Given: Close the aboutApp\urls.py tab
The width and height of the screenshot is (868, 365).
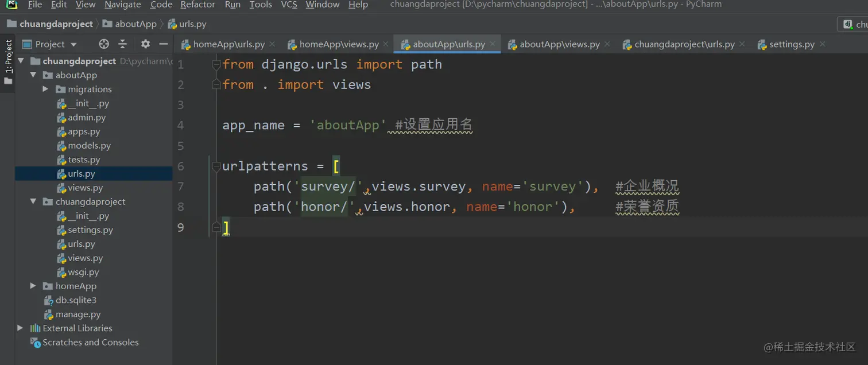Looking at the screenshot, I should coord(492,44).
